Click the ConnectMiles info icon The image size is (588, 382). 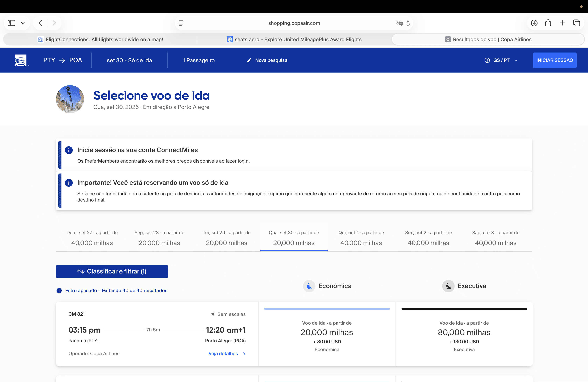(x=69, y=150)
